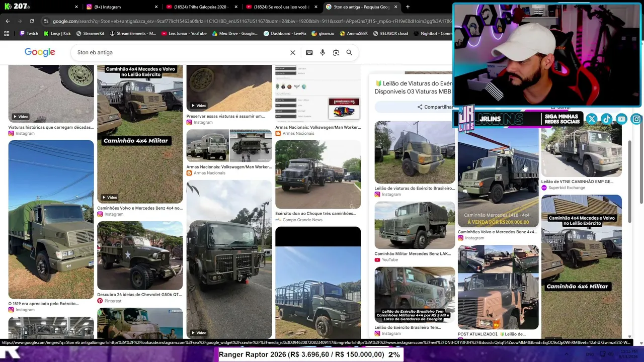Open the Twitch bookmark

point(29,34)
